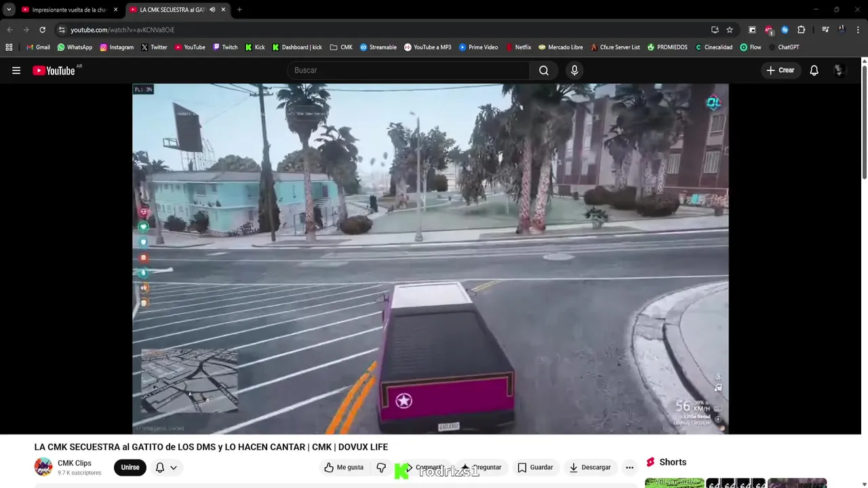Open the WhatsApp bookmark

(x=75, y=47)
